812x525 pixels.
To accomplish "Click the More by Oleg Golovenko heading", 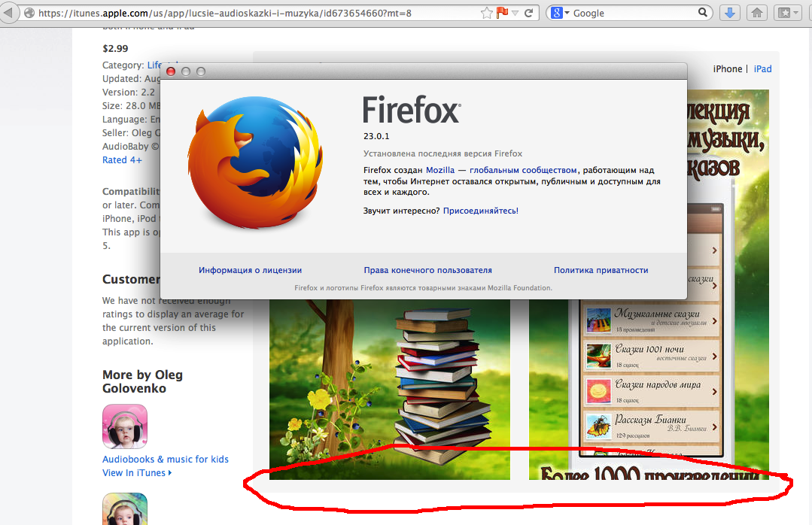I will [x=142, y=381].
